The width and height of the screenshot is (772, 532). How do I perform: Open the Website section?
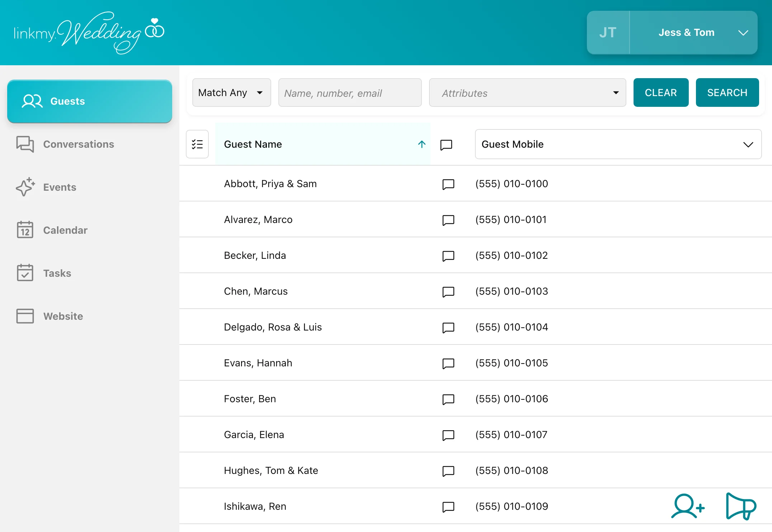pyautogui.click(x=50, y=316)
